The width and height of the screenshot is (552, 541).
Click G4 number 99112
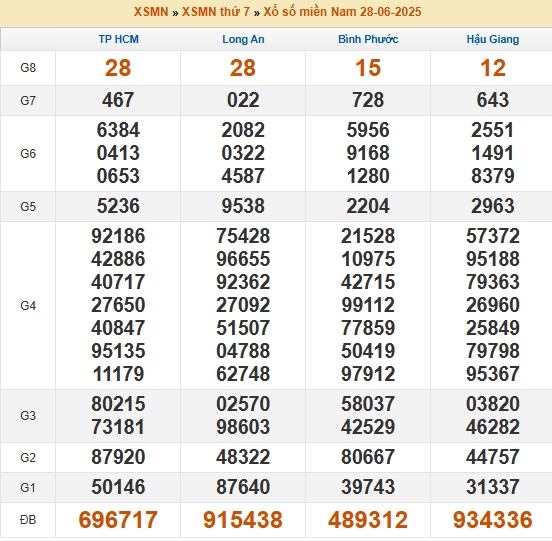coord(368,305)
